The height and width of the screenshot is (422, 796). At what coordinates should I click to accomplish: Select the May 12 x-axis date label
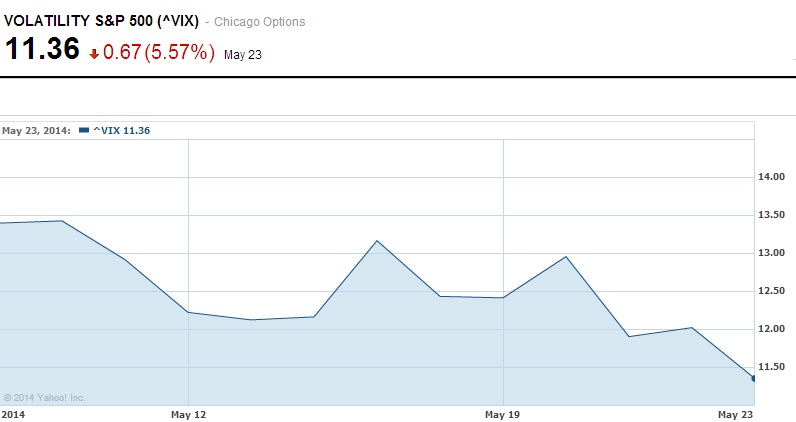point(188,413)
